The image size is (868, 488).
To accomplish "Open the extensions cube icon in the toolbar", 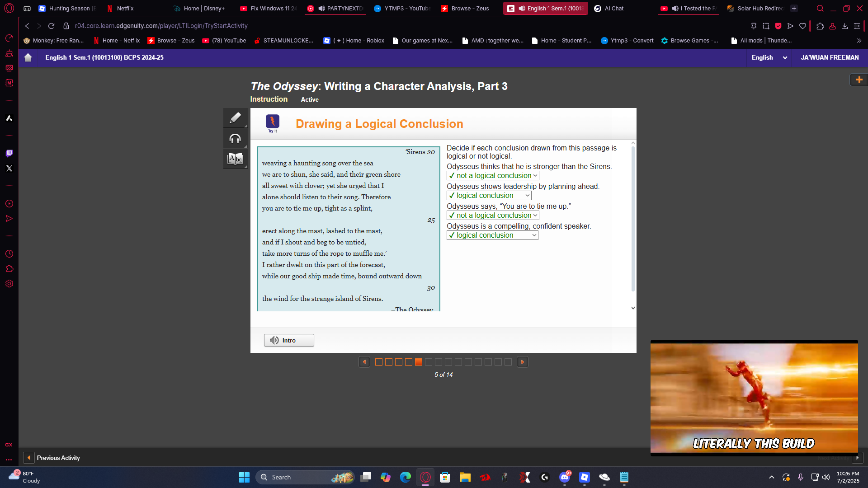I will click(820, 26).
